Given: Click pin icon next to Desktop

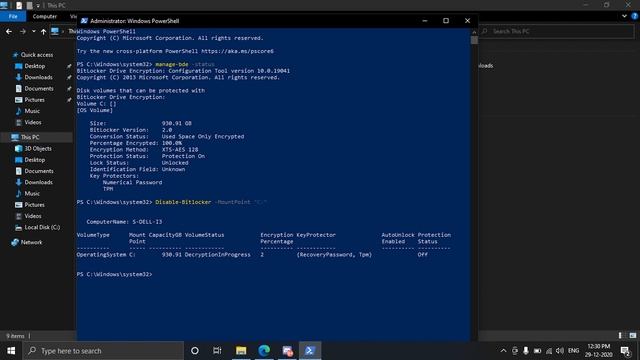Looking at the screenshot, I should tap(69, 66).
